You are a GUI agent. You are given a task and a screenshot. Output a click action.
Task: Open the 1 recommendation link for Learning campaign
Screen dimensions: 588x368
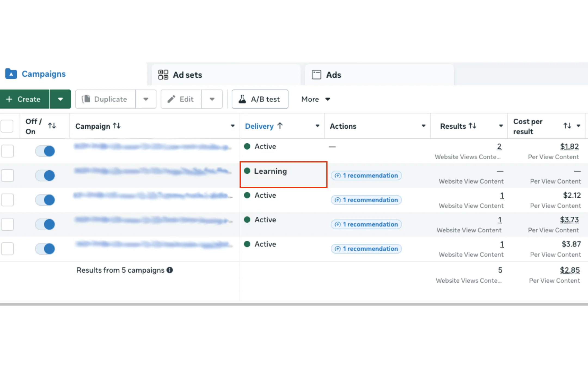coord(366,175)
